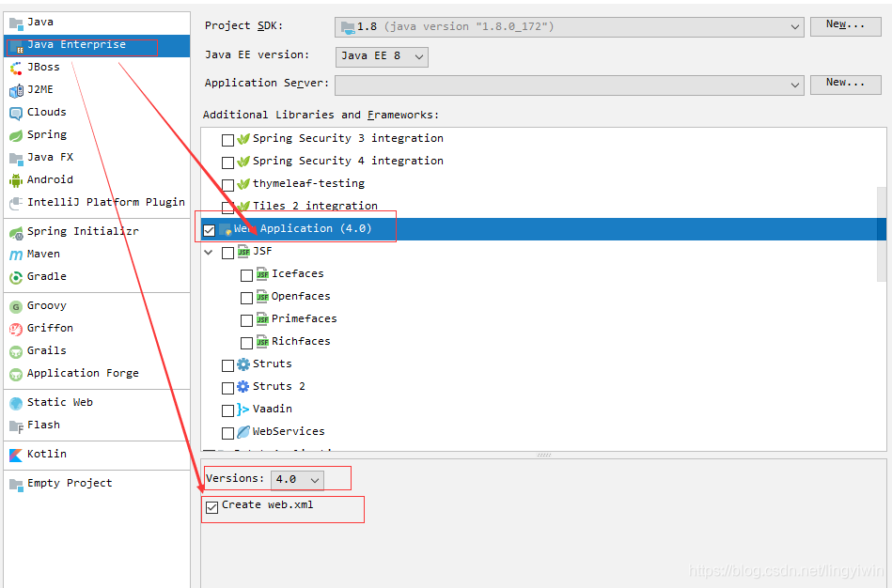
Task: Select Kotlin project type label
Action: tap(47, 455)
